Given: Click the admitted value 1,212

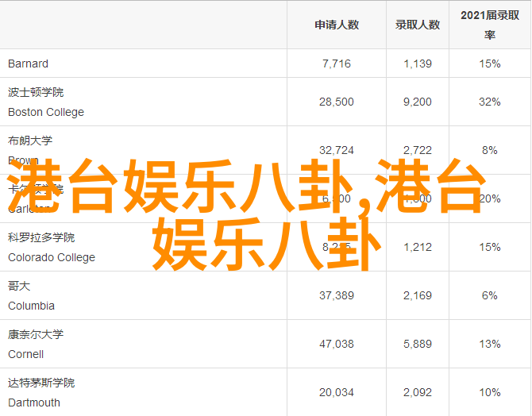Looking at the screenshot, I should tap(418, 248).
